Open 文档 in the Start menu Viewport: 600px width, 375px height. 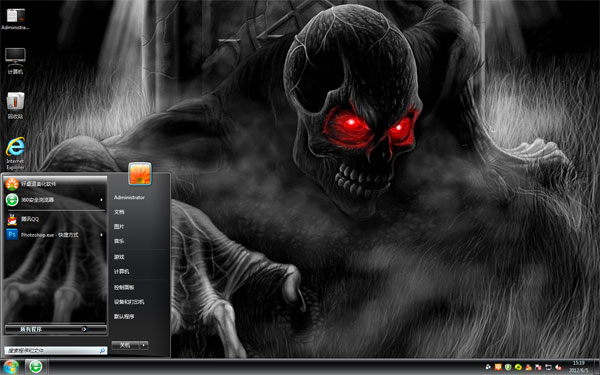pyautogui.click(x=119, y=212)
